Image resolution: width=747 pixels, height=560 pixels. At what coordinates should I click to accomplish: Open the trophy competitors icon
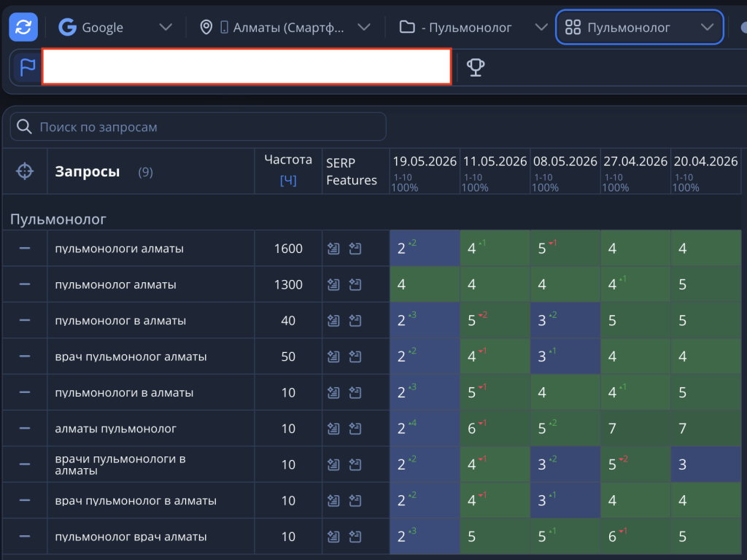click(476, 67)
